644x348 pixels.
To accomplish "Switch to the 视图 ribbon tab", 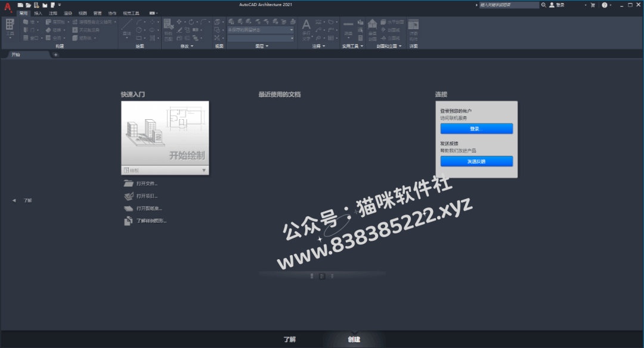I will point(82,13).
